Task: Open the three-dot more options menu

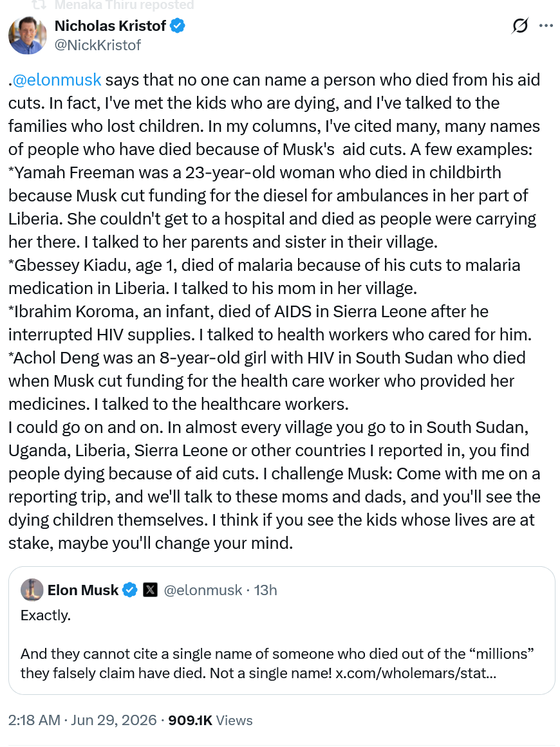Action: [x=546, y=26]
